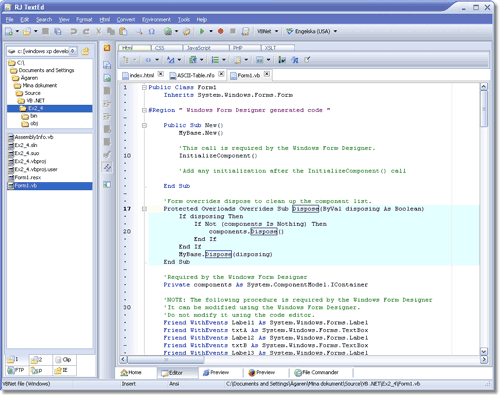Click the editor vertical scrollbar down arrow
The height and width of the screenshot is (396, 500).
pos(484,351)
